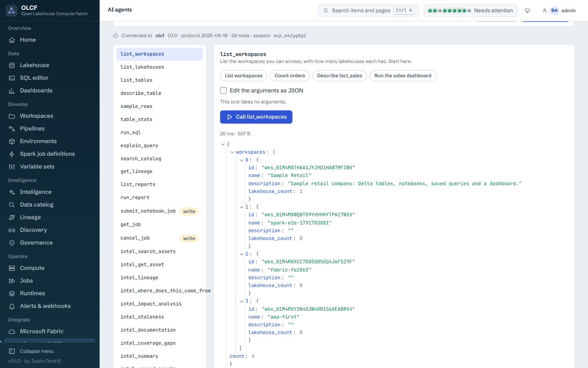The width and height of the screenshot is (588, 368).
Task: Click the Describe fact_sales preset chip
Action: [x=340, y=76]
